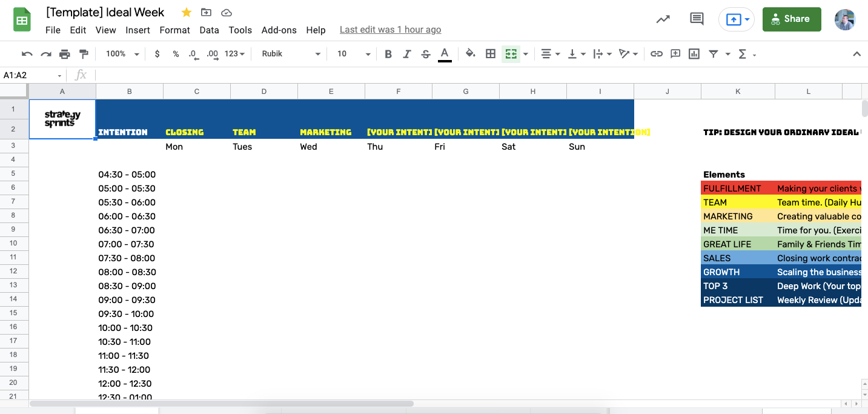Format as currency with dollar icon

tap(157, 54)
